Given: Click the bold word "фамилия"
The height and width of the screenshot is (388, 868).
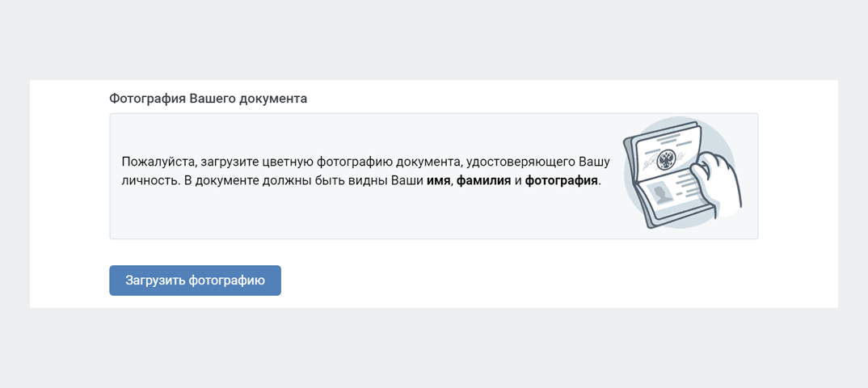Looking at the screenshot, I should (483, 180).
